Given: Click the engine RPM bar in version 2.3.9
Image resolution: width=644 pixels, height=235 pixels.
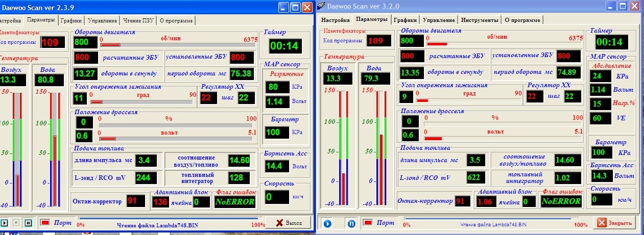Looking at the screenshot, I should tap(179, 45).
